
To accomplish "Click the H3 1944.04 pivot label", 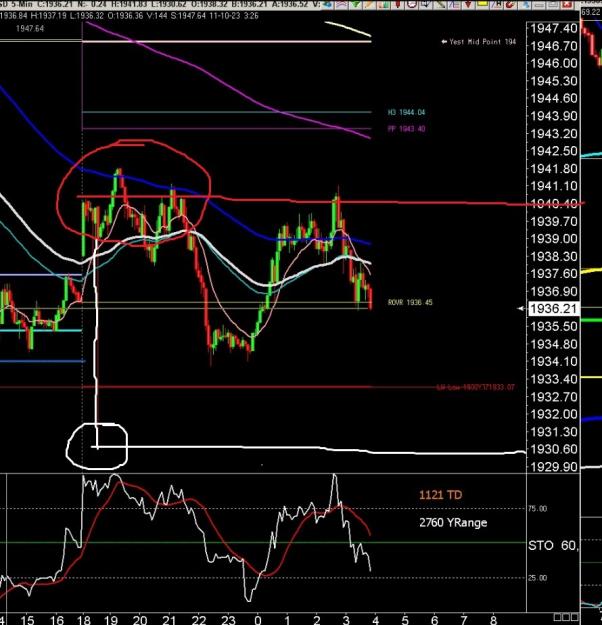I will pos(406,112).
